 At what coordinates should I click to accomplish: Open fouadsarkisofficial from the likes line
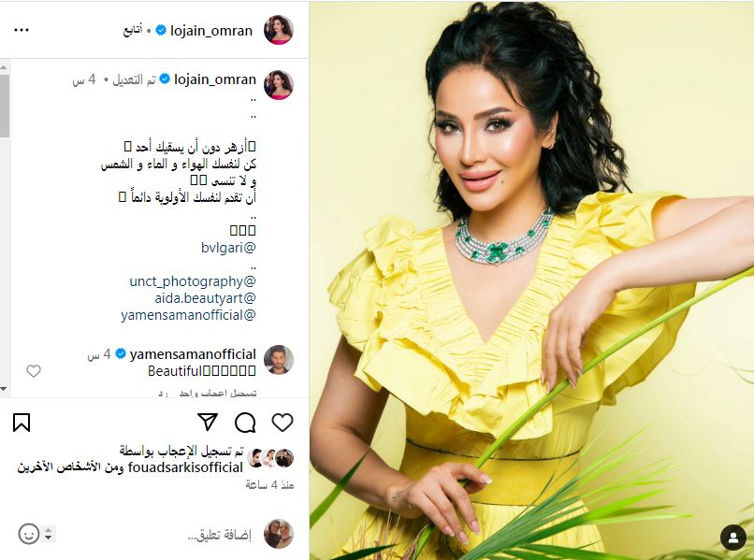[x=185, y=467]
